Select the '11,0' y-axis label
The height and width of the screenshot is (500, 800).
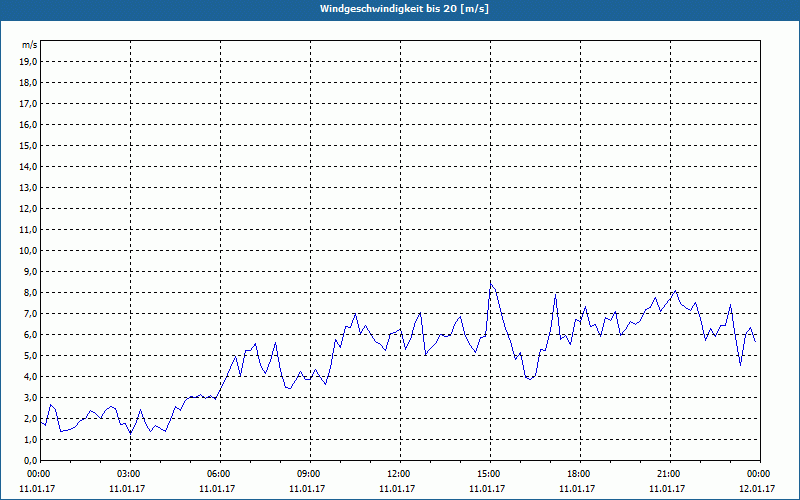tap(29, 230)
